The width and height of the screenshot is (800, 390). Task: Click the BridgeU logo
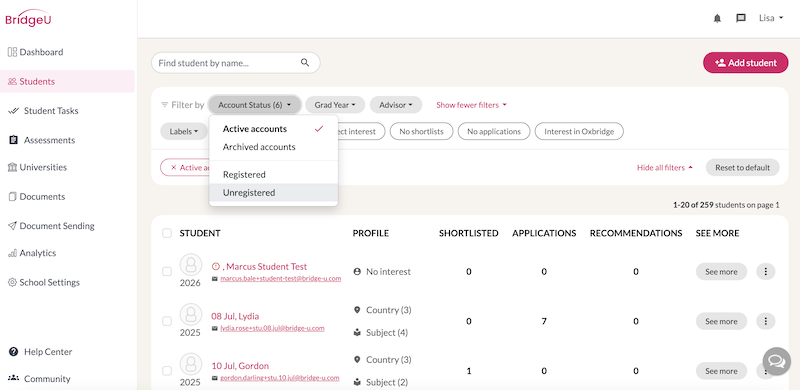click(x=28, y=18)
